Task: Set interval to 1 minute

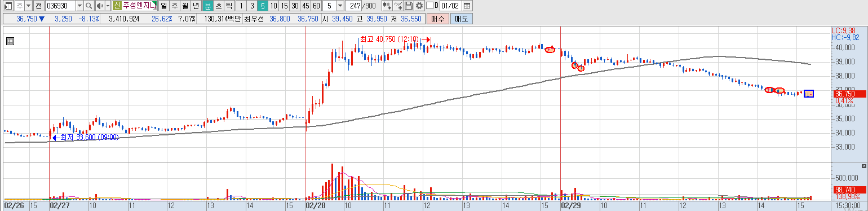Action: click(x=241, y=6)
